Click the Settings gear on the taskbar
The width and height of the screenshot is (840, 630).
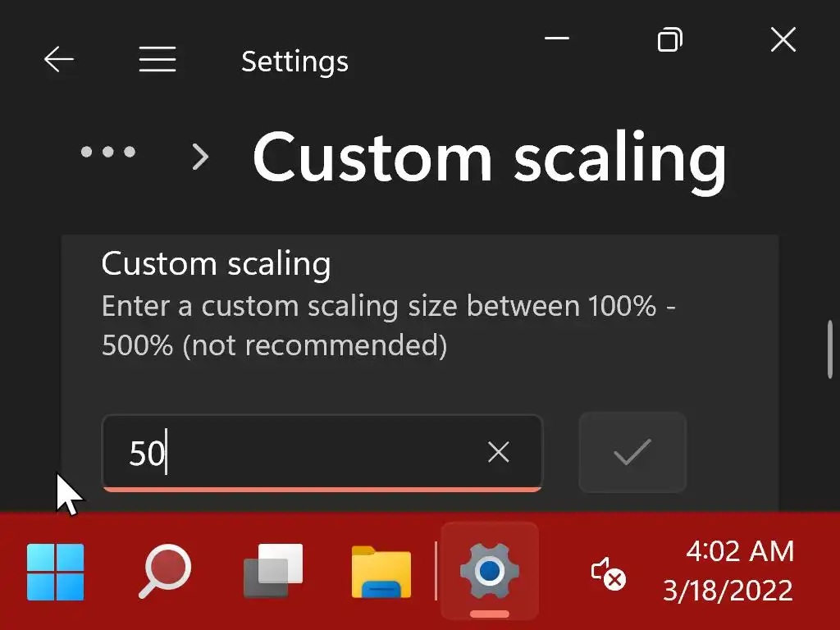pyautogui.click(x=490, y=572)
